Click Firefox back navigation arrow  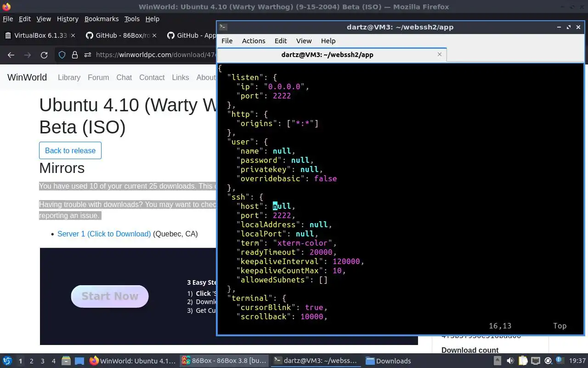(11, 55)
